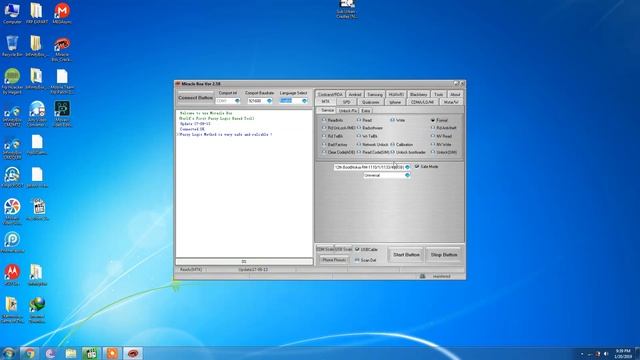
Task: Click the USB Scan button
Action: pos(343,249)
